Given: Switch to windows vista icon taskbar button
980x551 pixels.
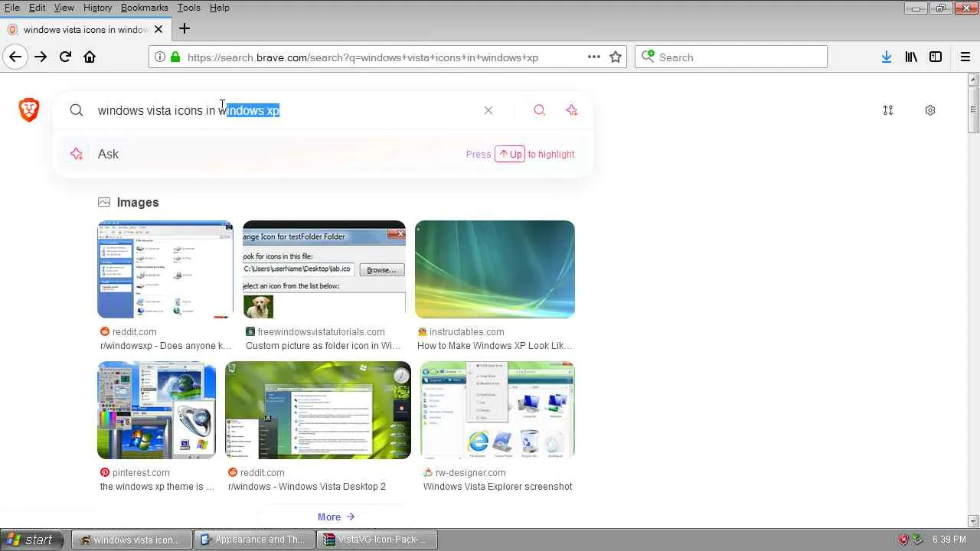Looking at the screenshot, I should [130, 540].
